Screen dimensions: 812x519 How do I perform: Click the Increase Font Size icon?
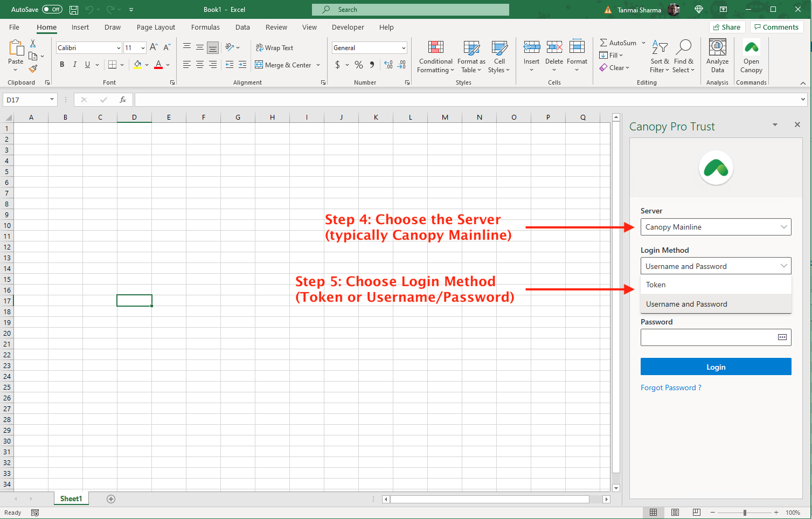[154, 47]
